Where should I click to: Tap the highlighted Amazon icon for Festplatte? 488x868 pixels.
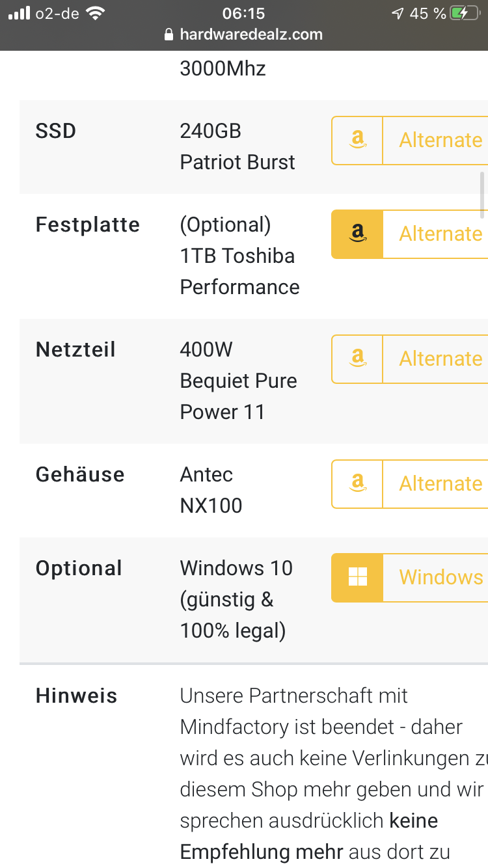coord(357,234)
